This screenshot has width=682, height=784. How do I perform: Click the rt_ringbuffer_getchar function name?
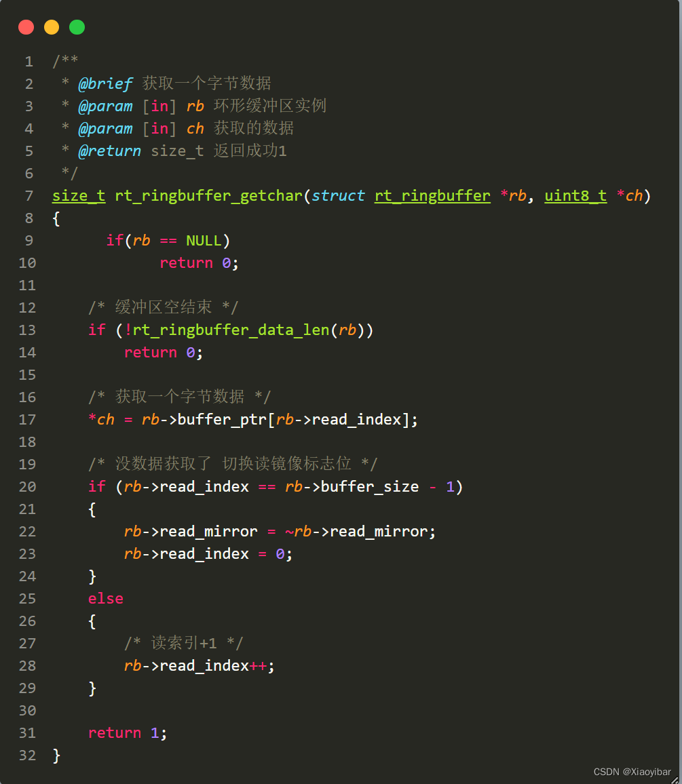207,195
